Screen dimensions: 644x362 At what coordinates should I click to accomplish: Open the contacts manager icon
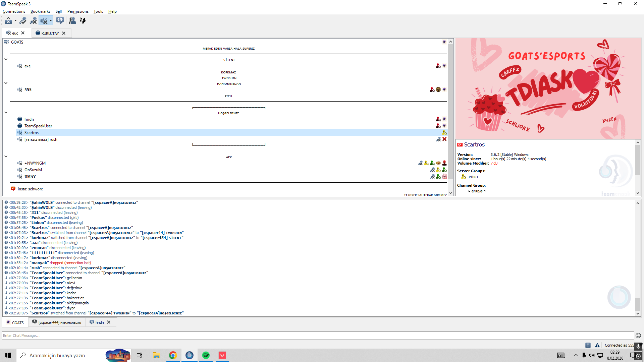pyautogui.click(x=72, y=21)
